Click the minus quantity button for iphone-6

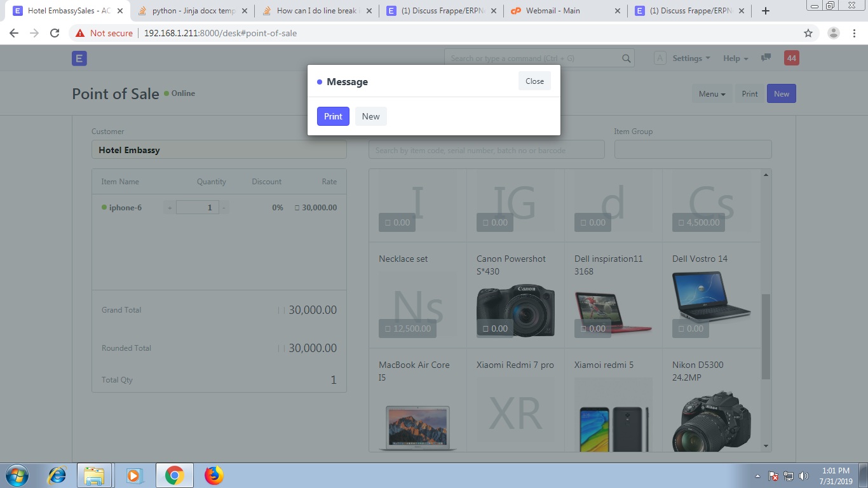(x=224, y=208)
